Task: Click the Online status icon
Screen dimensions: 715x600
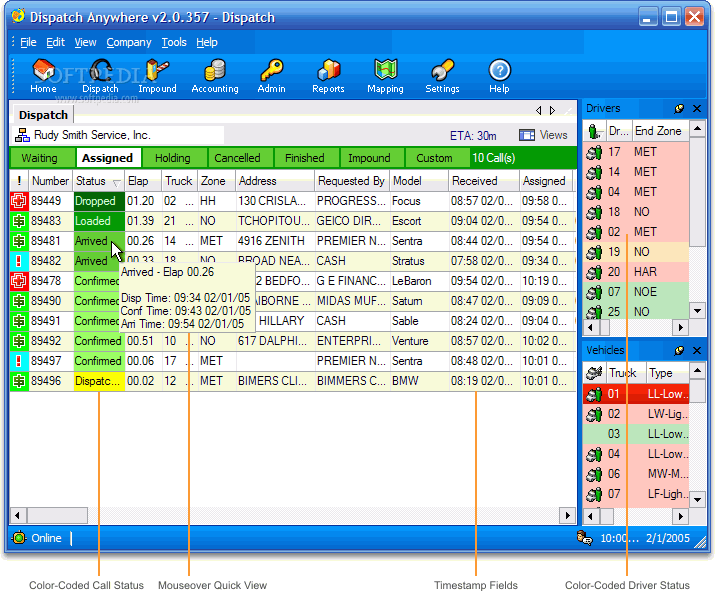Action: point(19,538)
